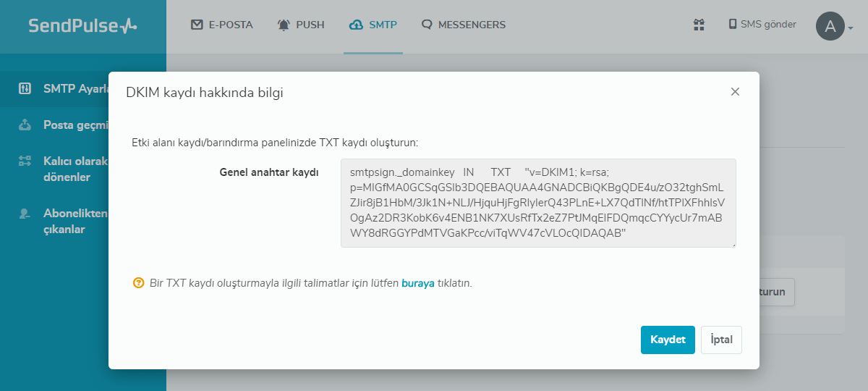Image resolution: width=868 pixels, height=391 pixels.
Task: Click the MESSENGERS chat bubble icon
Action: [427, 25]
